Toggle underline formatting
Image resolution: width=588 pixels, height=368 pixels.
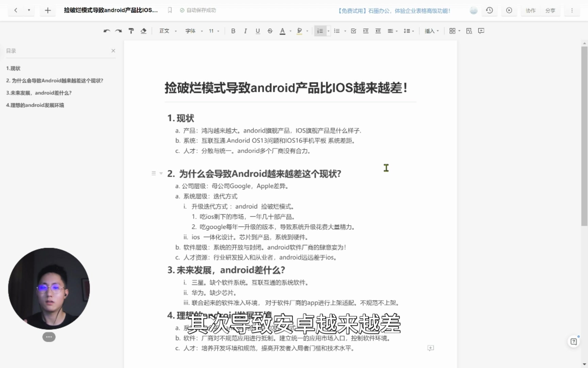tap(258, 31)
